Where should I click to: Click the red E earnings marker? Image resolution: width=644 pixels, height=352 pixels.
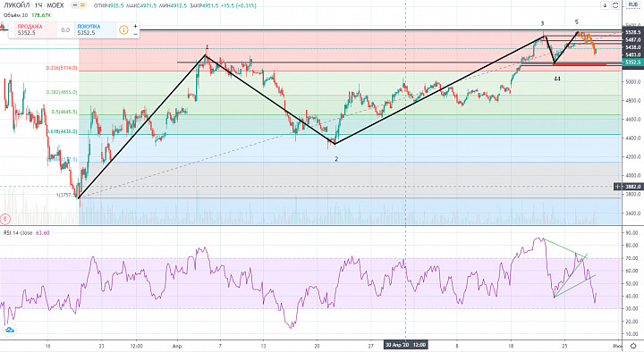point(5,219)
